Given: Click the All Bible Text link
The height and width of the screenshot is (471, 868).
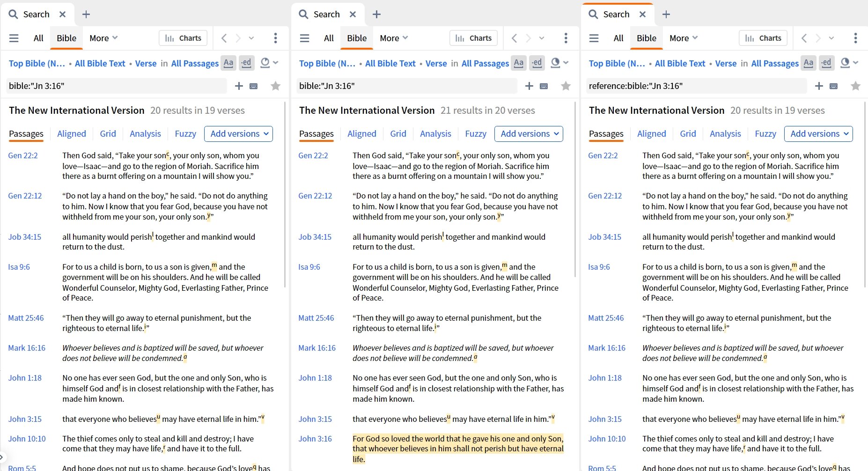Looking at the screenshot, I should (x=100, y=63).
